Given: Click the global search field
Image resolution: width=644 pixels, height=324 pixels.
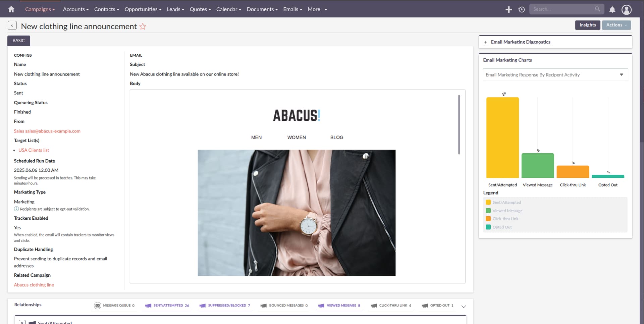Looking at the screenshot, I should (562, 9).
